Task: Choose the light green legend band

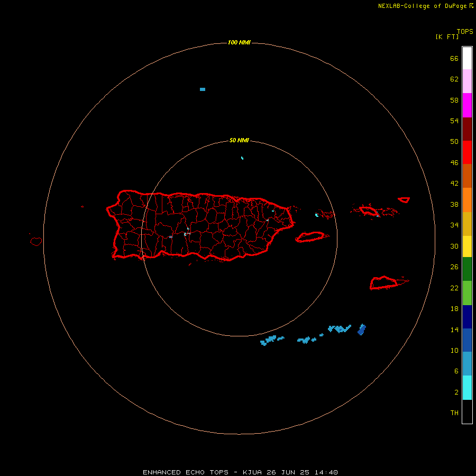Action: tap(467, 293)
